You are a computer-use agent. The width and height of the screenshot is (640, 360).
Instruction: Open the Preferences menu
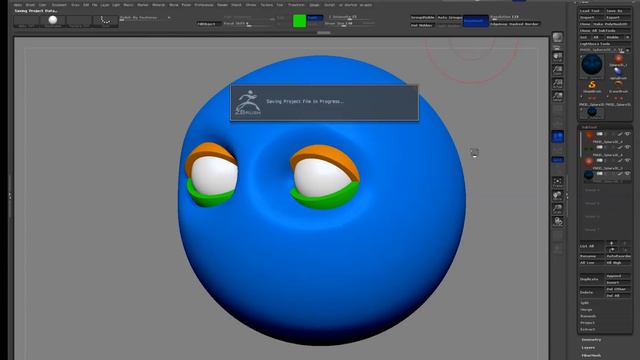204,5
